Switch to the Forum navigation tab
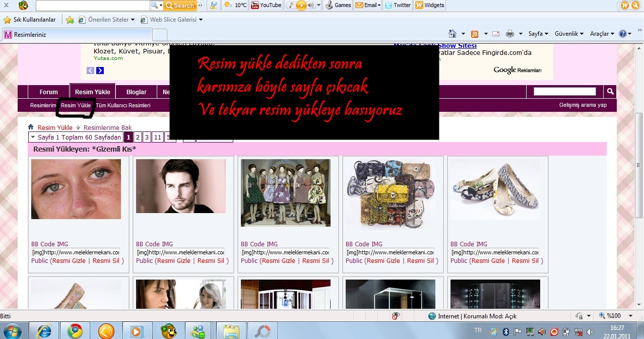This screenshot has height=339, width=644. tap(49, 92)
